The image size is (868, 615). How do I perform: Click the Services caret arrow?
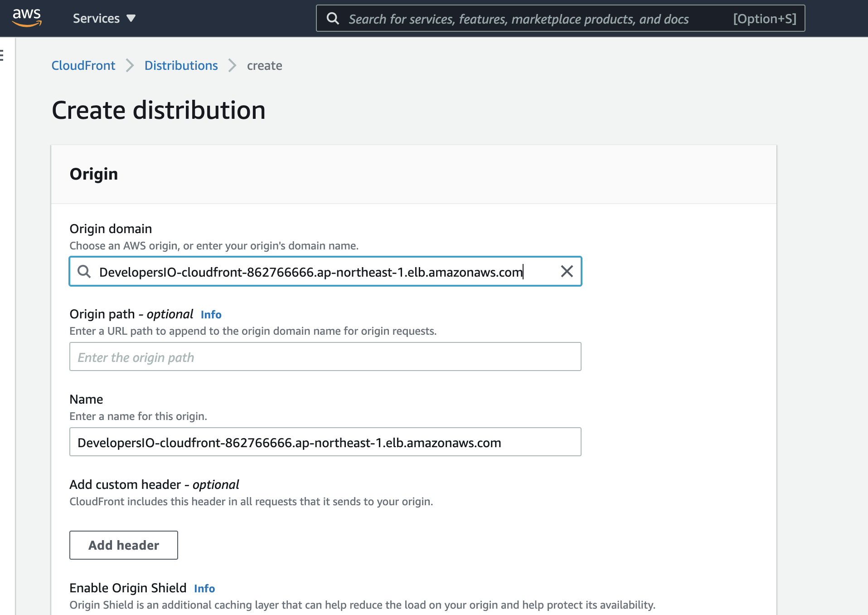[x=131, y=19]
